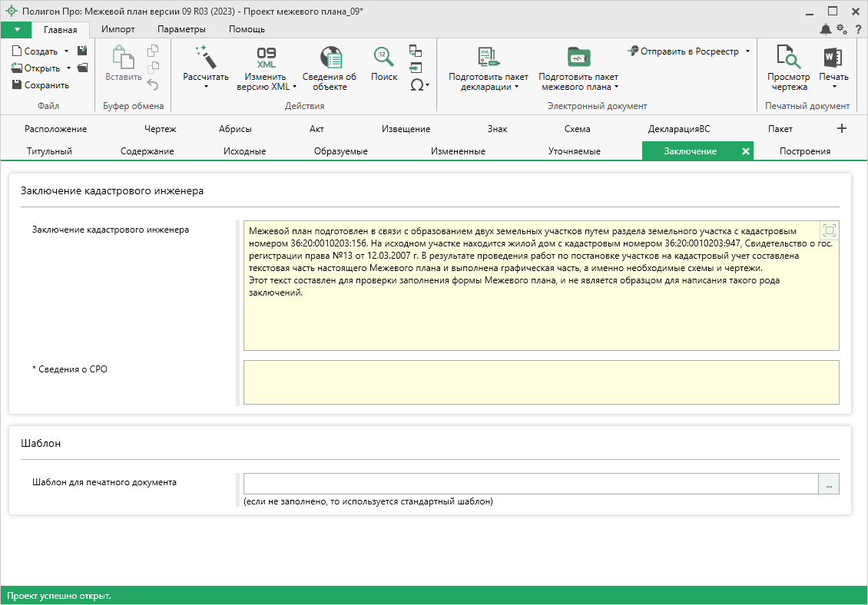Click the notifications bell icon

(826, 29)
